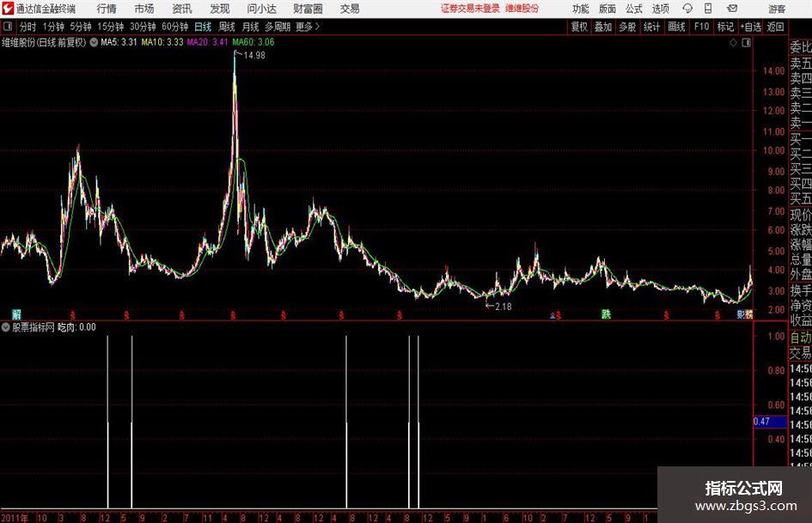Click the 复权 button

579,27
